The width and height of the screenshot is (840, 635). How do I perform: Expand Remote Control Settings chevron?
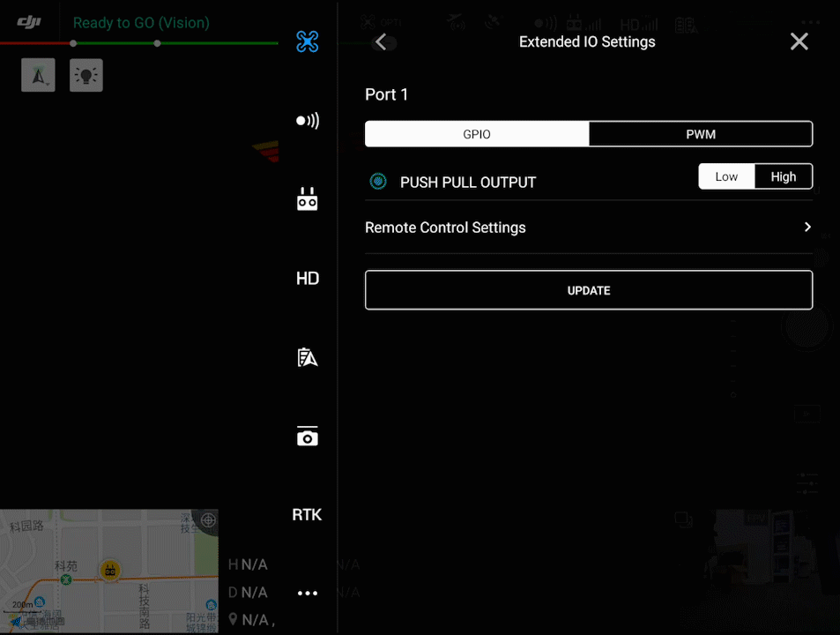click(x=807, y=228)
